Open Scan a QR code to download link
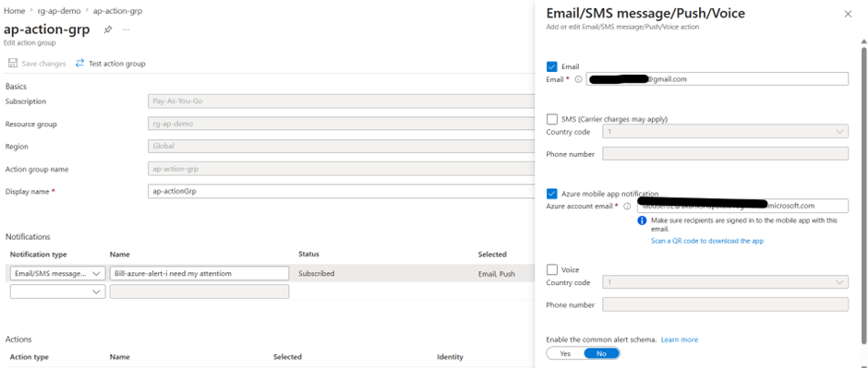 [707, 241]
